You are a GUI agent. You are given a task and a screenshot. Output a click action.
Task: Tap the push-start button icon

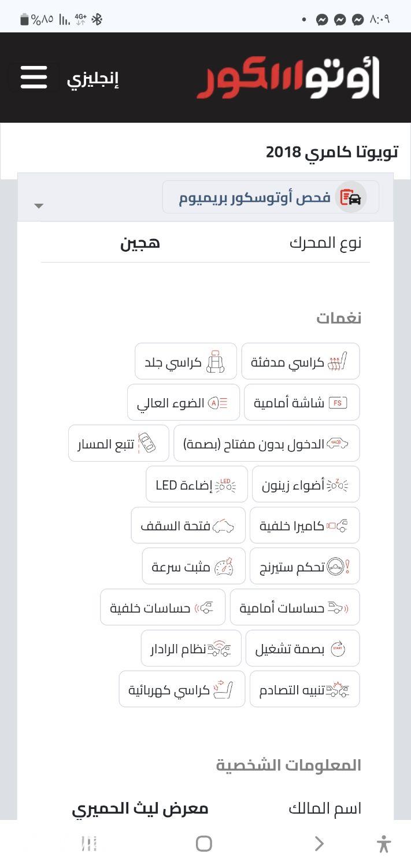pyautogui.click(x=338, y=649)
